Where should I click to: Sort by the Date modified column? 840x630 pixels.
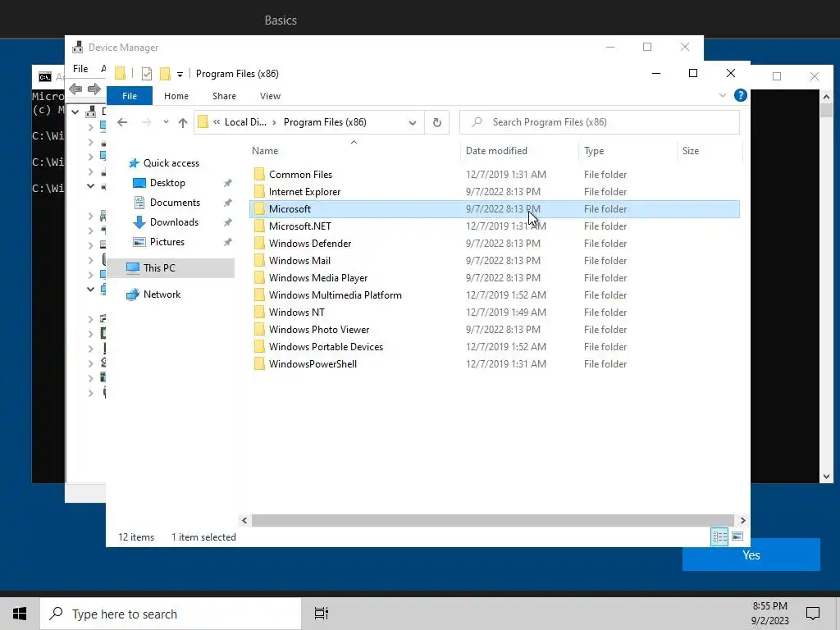[519, 151]
